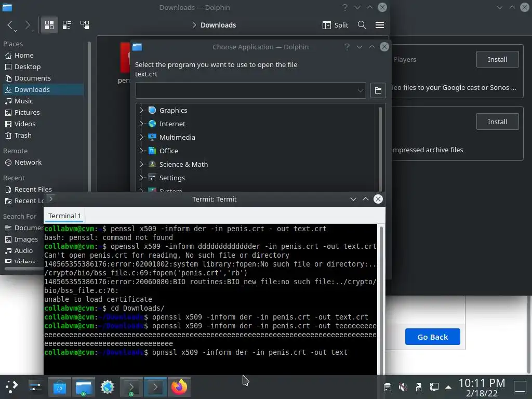Search for Audio in Places panel

(x=23, y=251)
